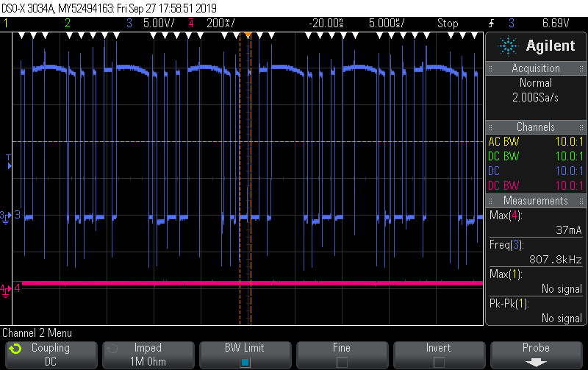This screenshot has width=588, height=370.
Task: Select the blue DC channel row
Action: pyautogui.click(x=536, y=171)
